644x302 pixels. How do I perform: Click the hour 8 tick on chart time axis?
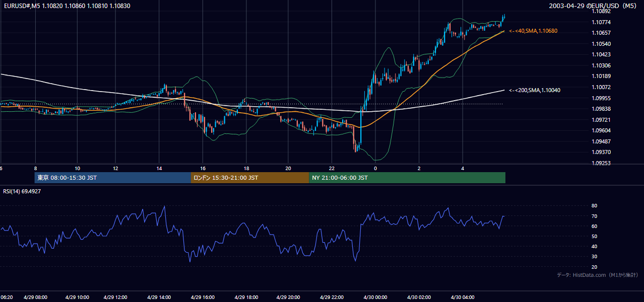click(35, 168)
